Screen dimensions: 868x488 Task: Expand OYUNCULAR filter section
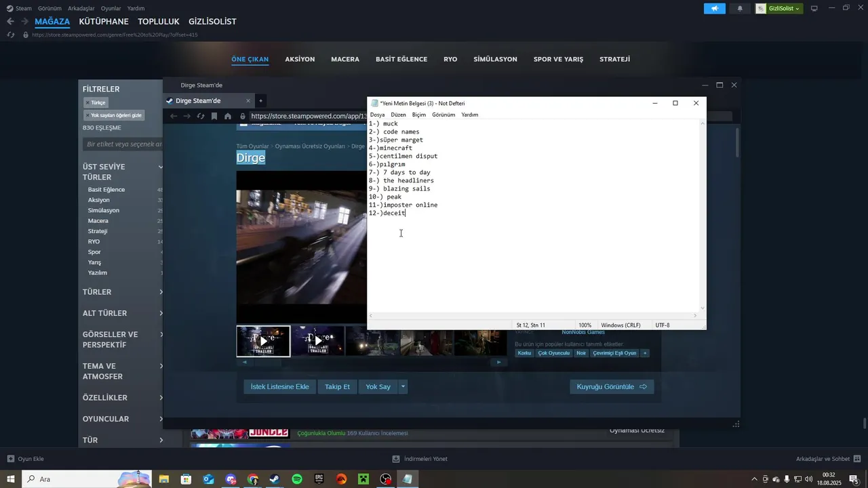122,419
